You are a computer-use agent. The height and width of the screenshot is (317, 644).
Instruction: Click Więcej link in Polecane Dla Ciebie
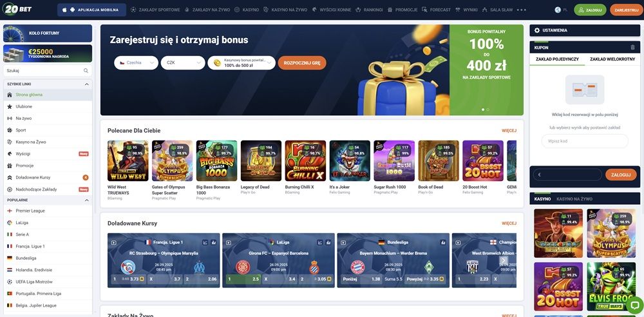[509, 131]
